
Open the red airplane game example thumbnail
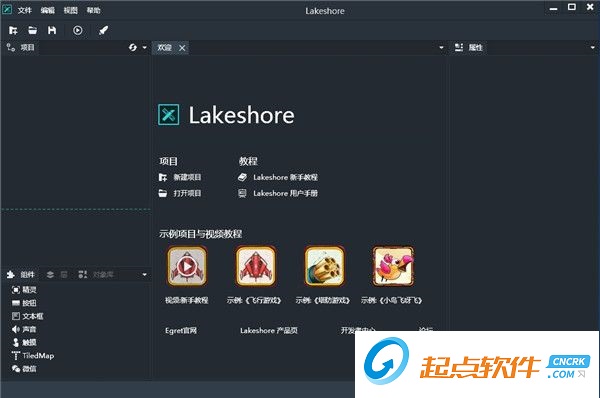point(256,266)
